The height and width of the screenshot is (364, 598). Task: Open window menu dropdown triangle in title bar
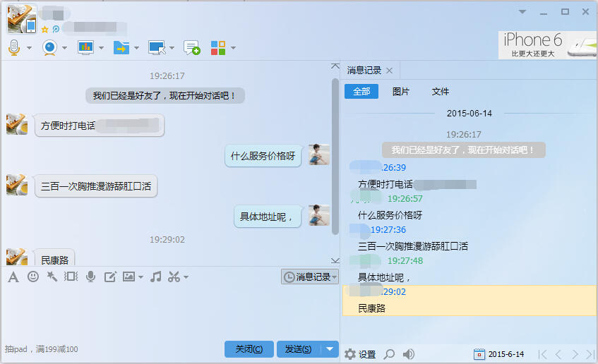coord(522,12)
